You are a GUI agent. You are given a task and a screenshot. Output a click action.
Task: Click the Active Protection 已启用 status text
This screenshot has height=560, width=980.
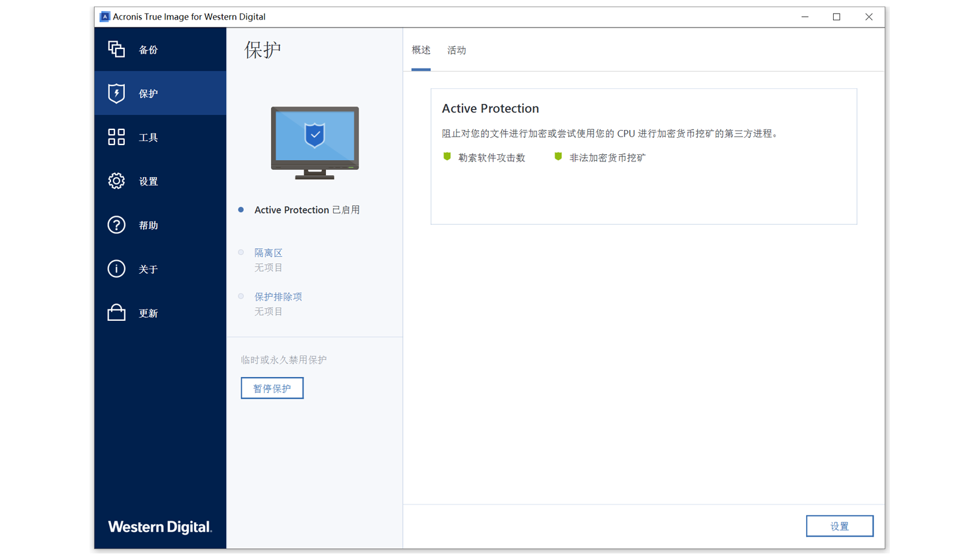tap(307, 210)
